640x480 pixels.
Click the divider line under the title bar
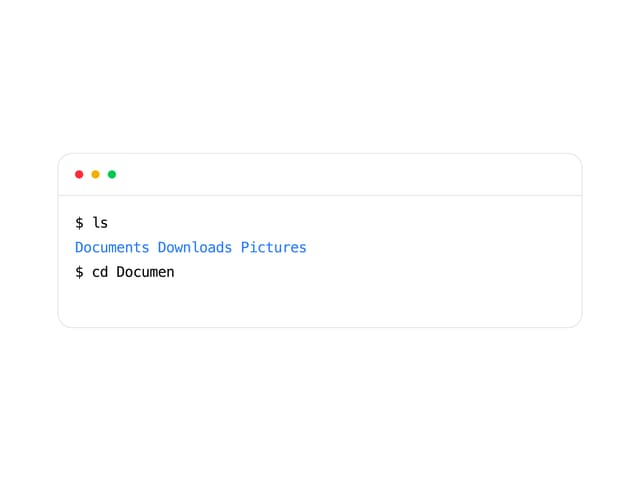pos(320,196)
